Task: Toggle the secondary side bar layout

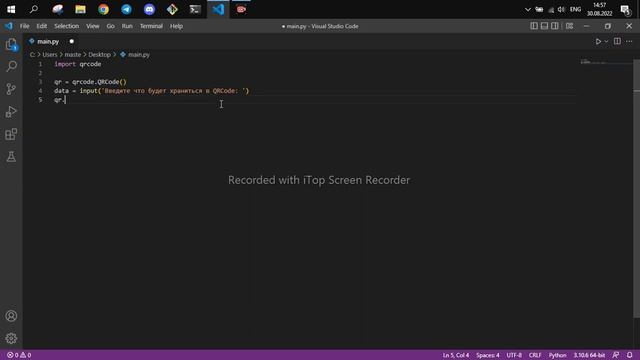Action: coord(555,26)
